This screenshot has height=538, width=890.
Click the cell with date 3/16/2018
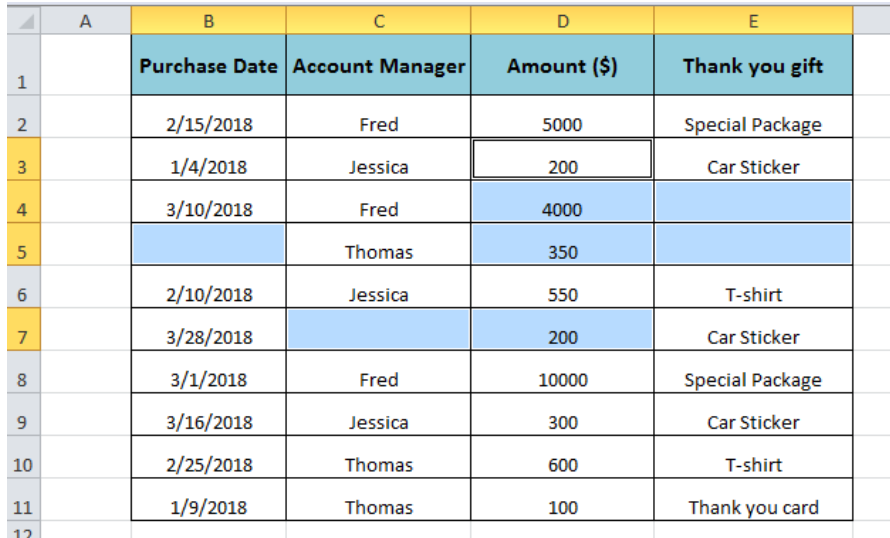tap(208, 414)
